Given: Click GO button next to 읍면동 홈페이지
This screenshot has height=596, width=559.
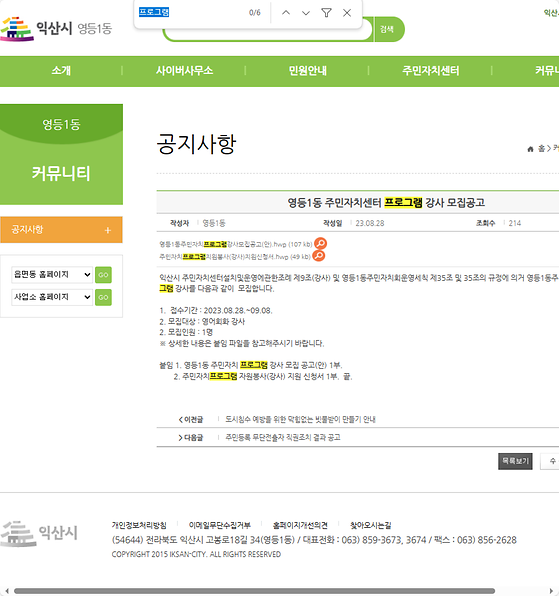Looking at the screenshot, I should point(103,275).
